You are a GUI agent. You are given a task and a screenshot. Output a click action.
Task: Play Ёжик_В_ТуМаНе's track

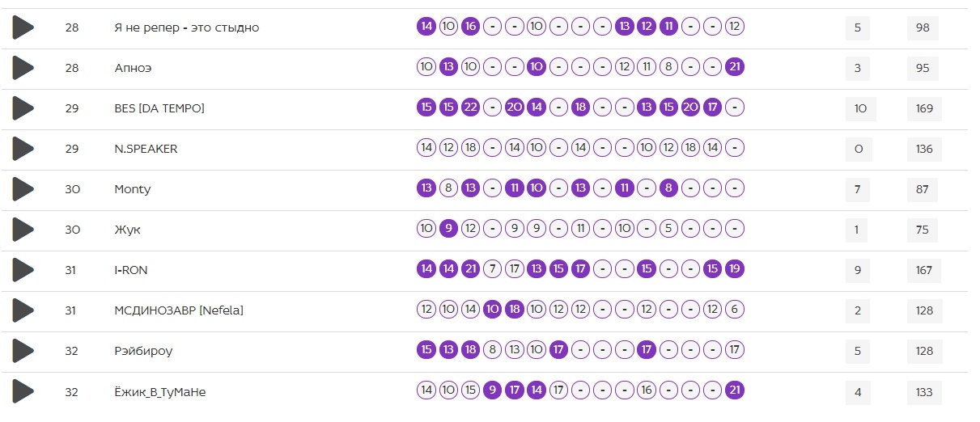23,391
